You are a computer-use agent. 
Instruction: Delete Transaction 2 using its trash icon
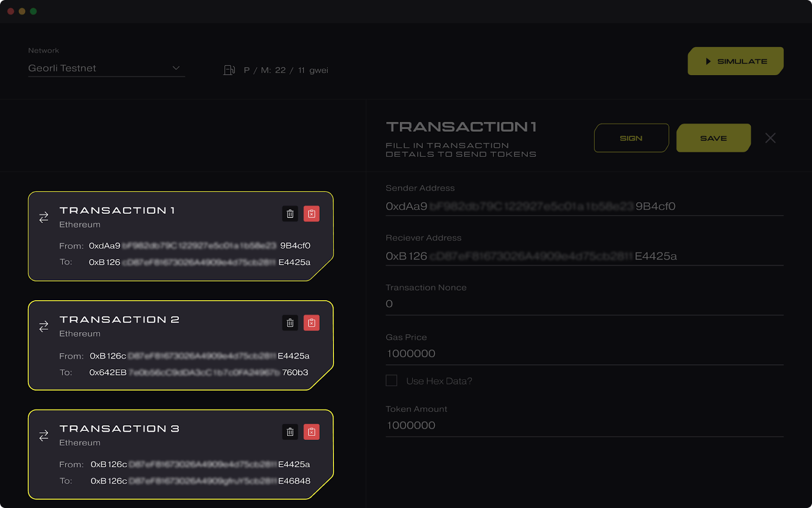(x=290, y=323)
